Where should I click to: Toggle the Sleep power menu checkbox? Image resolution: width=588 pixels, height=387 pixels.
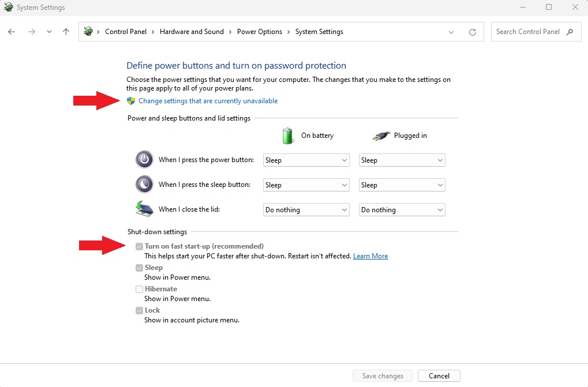pos(139,268)
